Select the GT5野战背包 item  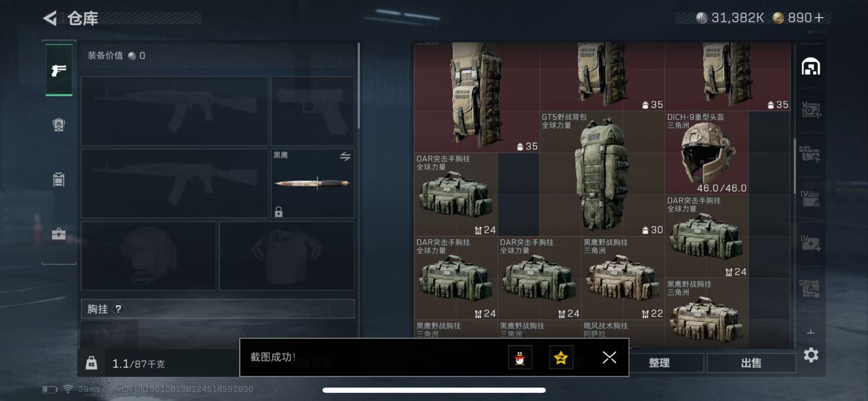point(602,174)
